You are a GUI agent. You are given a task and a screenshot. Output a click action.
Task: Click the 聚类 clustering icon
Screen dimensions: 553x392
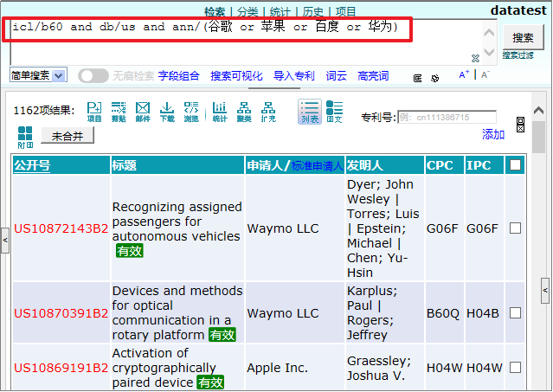(244, 112)
